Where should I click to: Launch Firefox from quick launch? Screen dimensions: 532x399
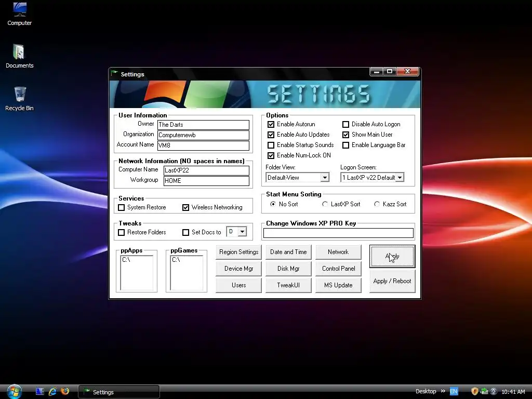tap(65, 391)
